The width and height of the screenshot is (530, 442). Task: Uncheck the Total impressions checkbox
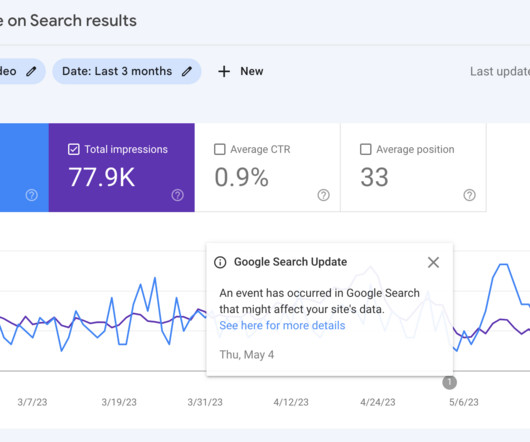[x=74, y=149]
